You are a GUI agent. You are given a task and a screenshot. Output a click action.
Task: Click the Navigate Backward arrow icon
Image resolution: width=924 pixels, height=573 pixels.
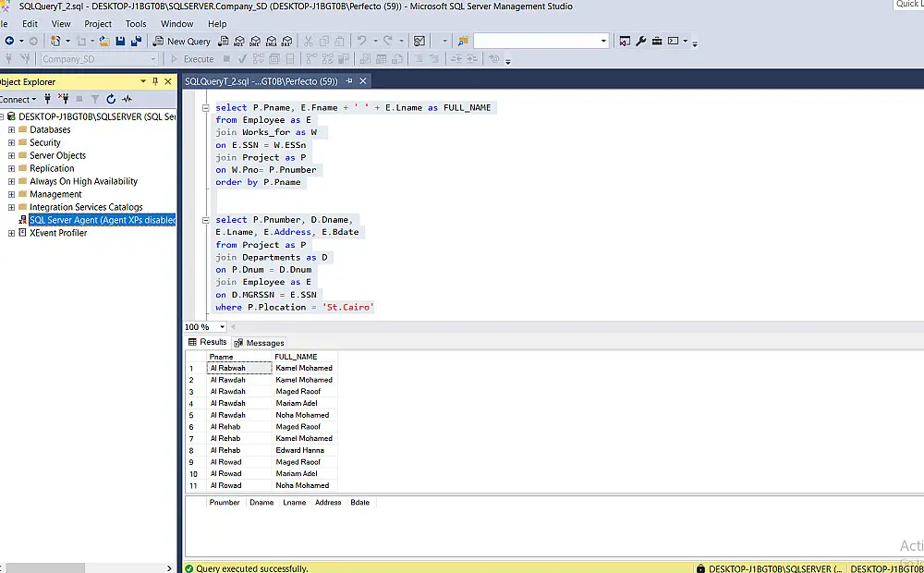tap(9, 41)
